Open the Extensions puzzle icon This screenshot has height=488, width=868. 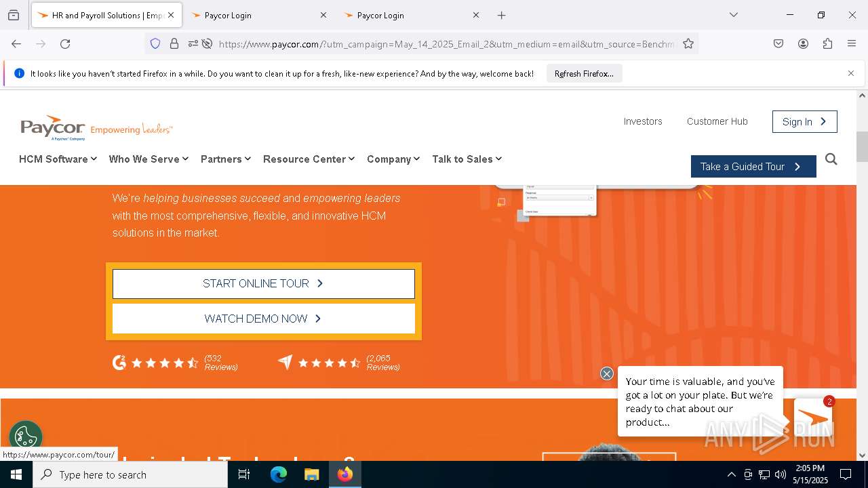pyautogui.click(x=827, y=43)
